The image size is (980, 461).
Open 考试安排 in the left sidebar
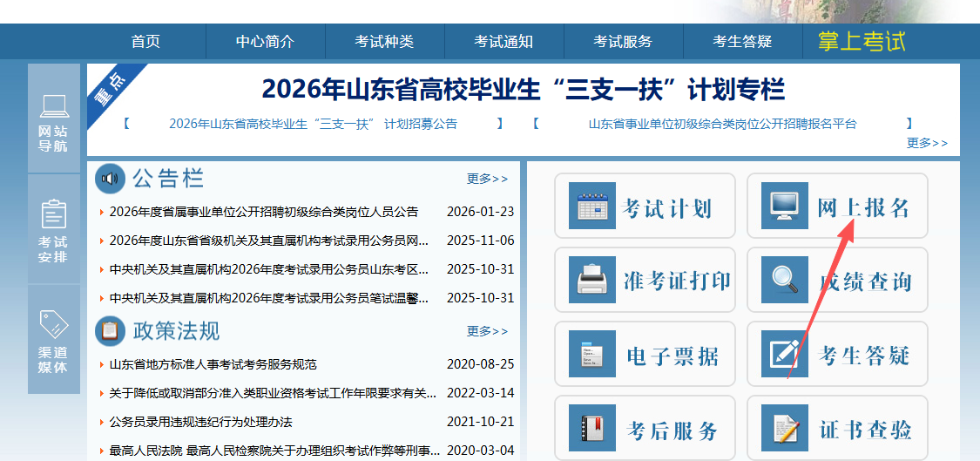click(x=53, y=228)
